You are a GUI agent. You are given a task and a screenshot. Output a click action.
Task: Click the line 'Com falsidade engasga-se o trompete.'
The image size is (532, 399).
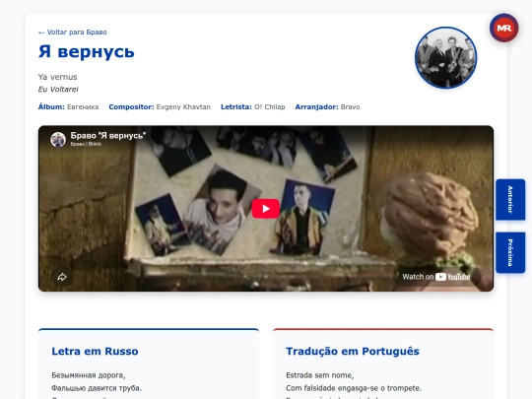coord(354,388)
